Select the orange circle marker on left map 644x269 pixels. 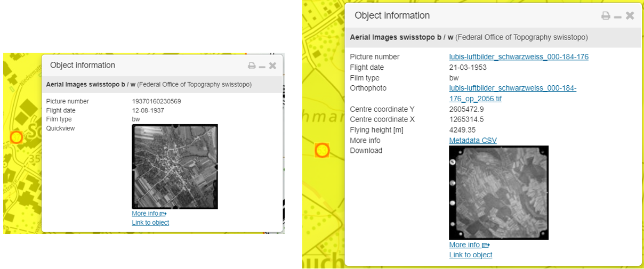point(17,137)
